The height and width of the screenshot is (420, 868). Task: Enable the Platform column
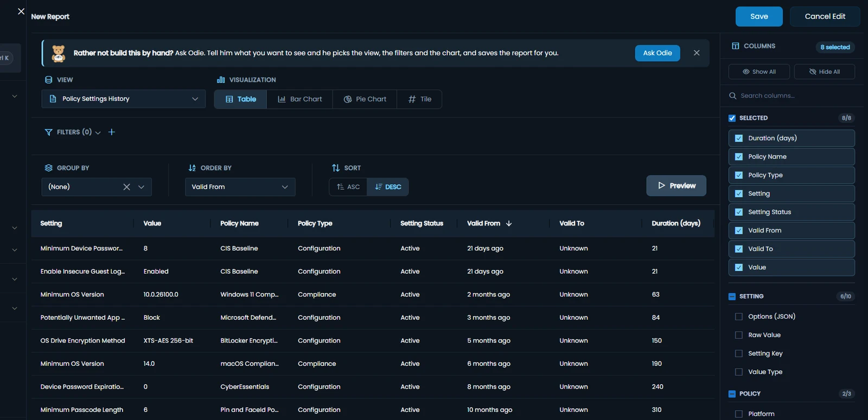click(x=739, y=414)
